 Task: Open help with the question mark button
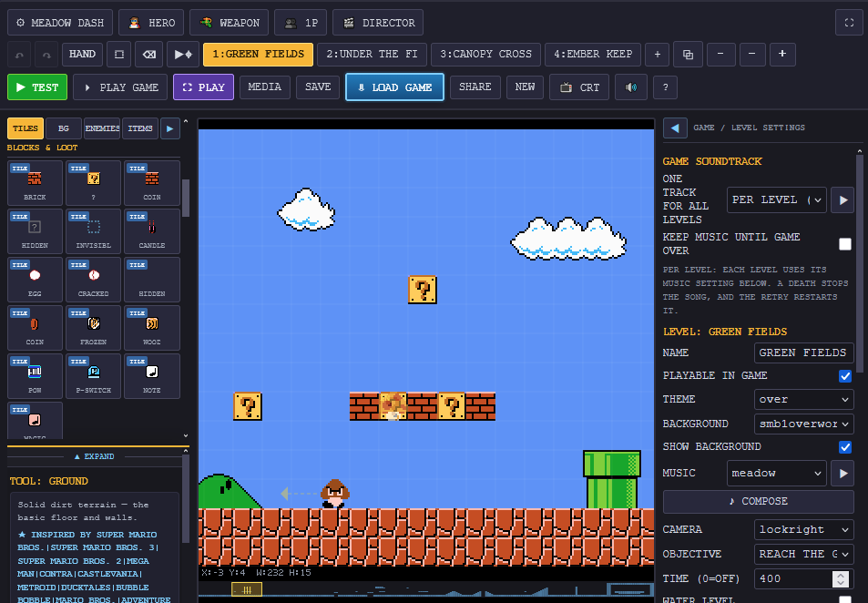[x=666, y=87]
